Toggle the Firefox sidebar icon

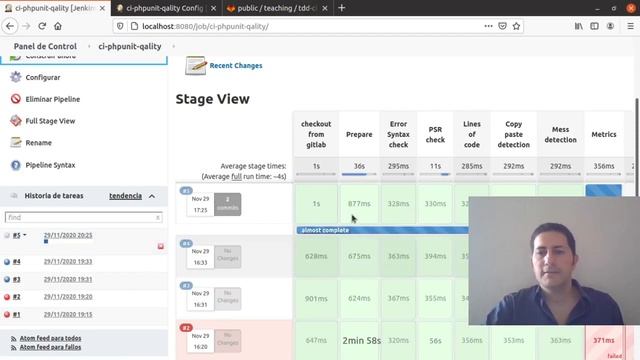pos(594,26)
